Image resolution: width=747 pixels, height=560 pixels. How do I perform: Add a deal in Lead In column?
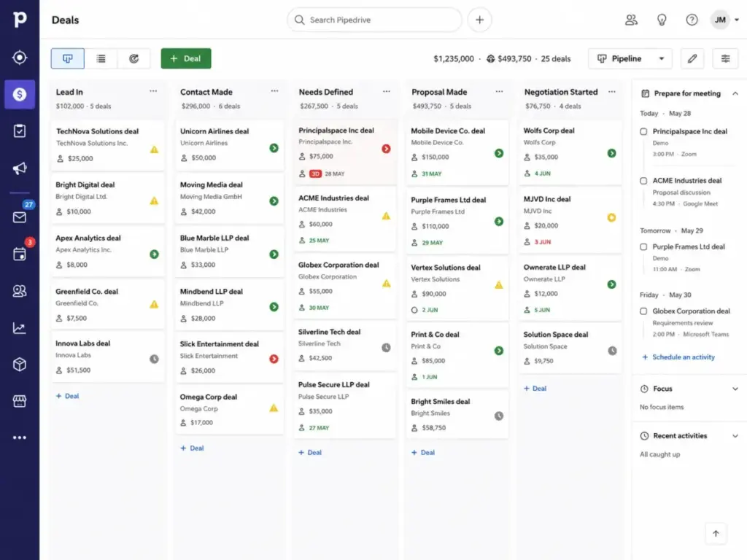[x=68, y=396]
